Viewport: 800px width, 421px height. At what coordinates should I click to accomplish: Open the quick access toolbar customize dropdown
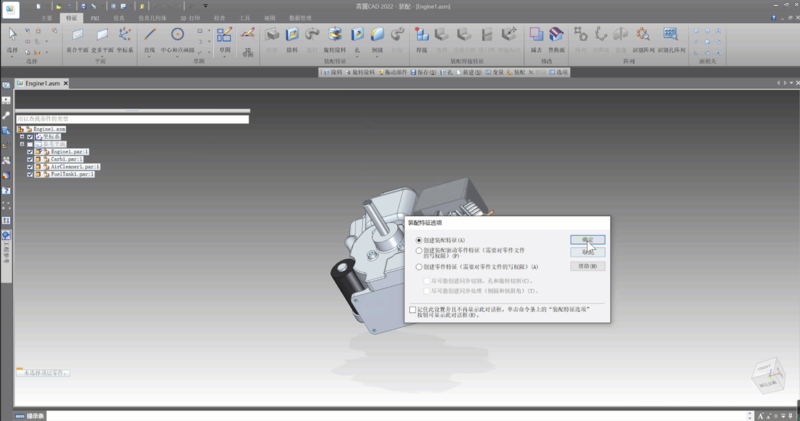(x=205, y=6)
